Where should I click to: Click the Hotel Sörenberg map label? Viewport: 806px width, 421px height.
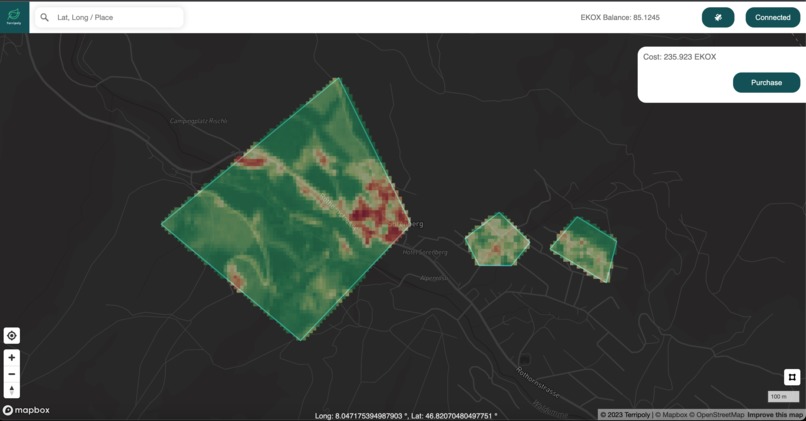pyautogui.click(x=425, y=252)
